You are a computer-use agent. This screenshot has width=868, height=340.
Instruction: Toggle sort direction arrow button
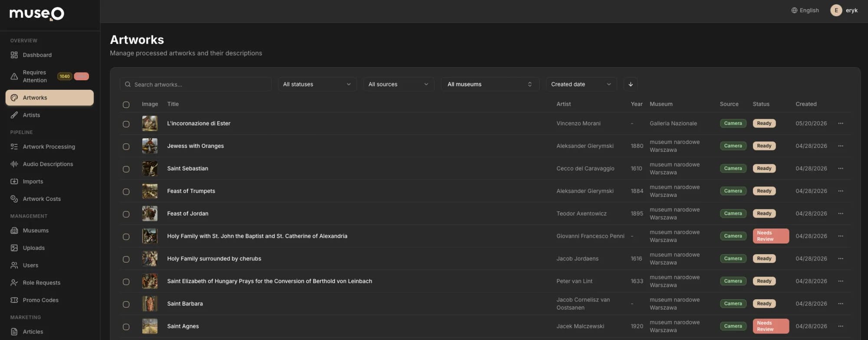click(631, 84)
